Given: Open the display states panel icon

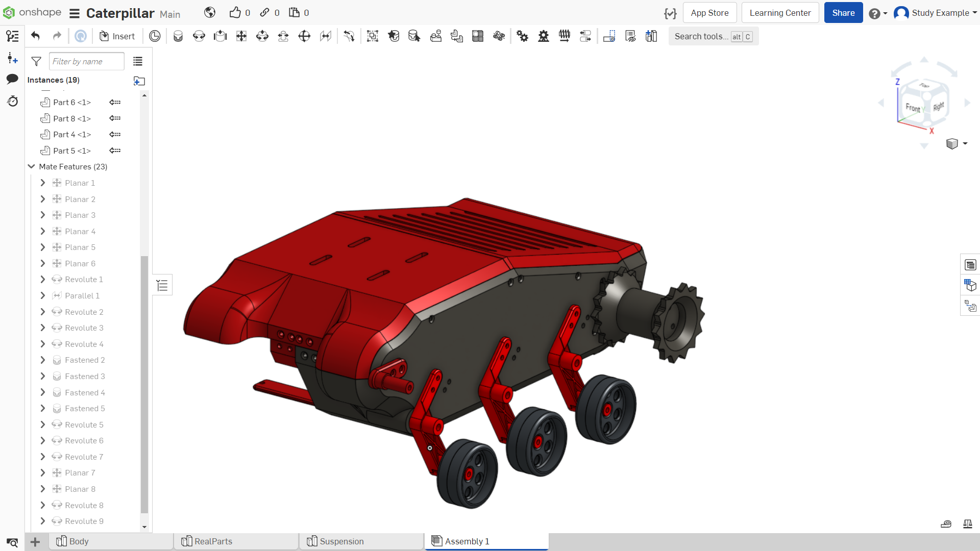Looking at the screenshot, I should click(x=970, y=306).
